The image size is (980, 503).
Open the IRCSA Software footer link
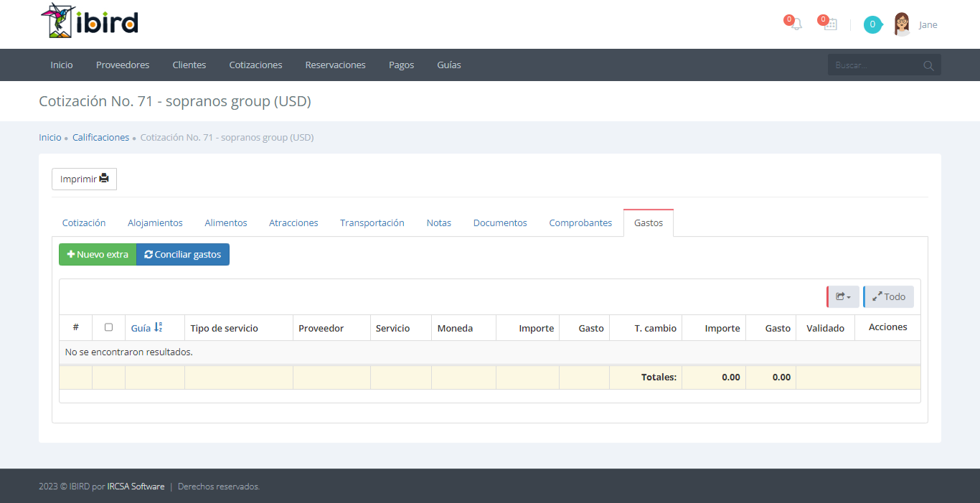(x=136, y=486)
